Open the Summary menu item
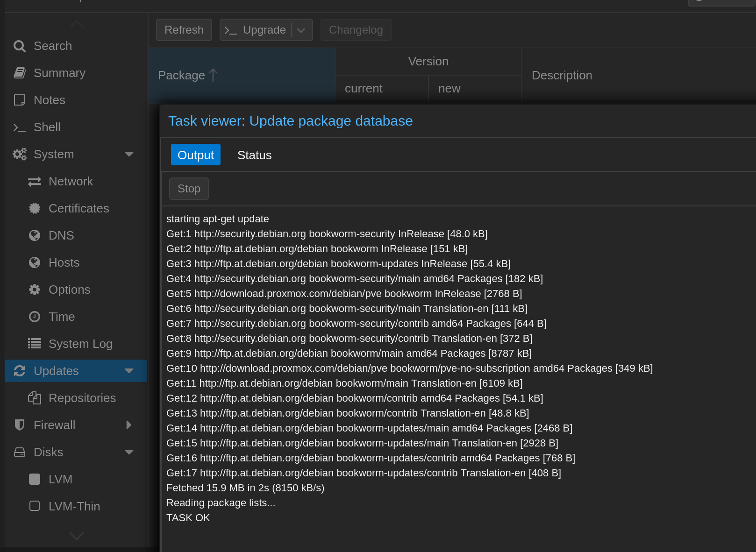 [76, 73]
